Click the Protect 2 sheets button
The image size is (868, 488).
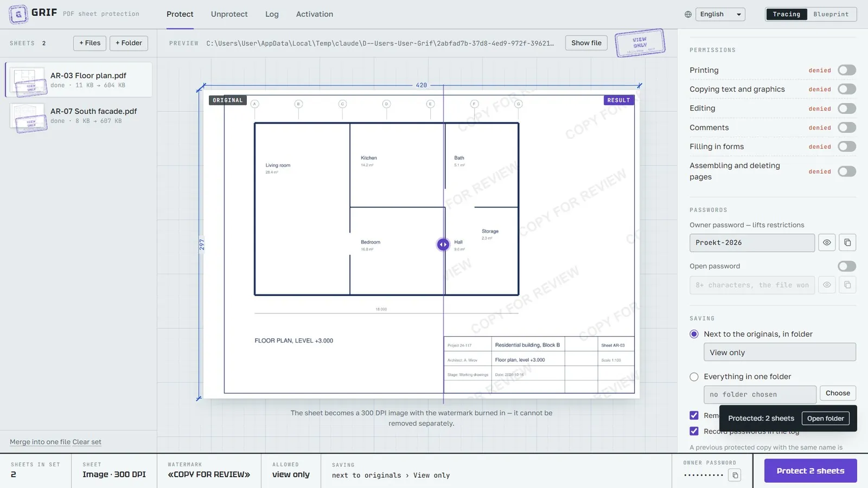810,471
